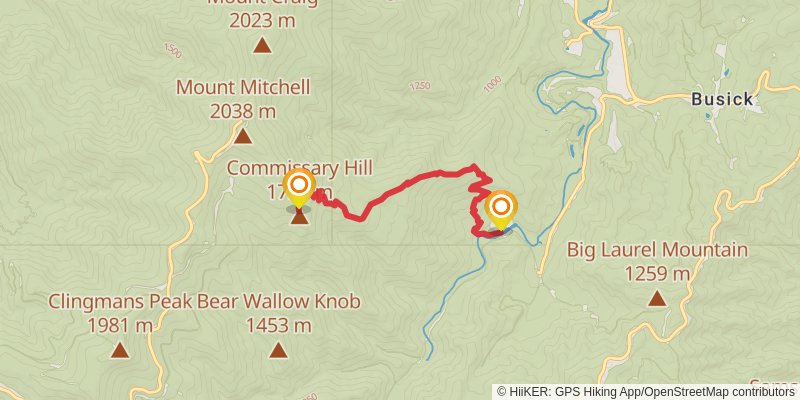Select the Mount Craig summit triangle icon
This screenshot has height=400, width=800.
tap(262, 45)
